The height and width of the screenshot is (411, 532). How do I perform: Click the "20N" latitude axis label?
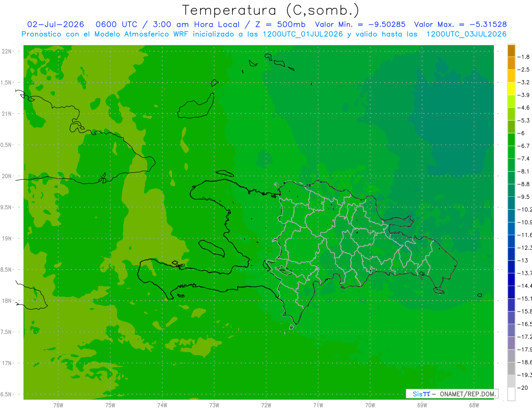pyautogui.click(x=7, y=176)
